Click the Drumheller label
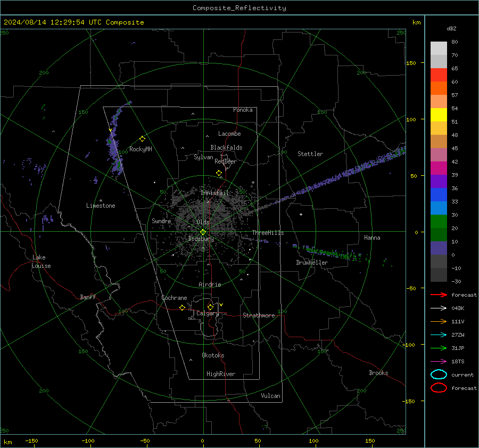Image resolution: width=479 pixels, height=448 pixels. [312, 263]
